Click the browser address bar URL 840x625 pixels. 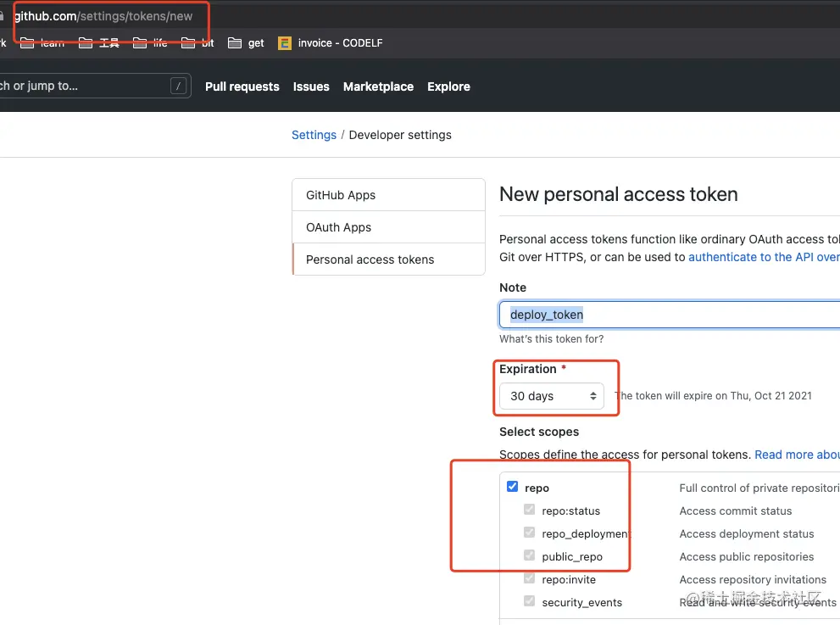[103, 16]
